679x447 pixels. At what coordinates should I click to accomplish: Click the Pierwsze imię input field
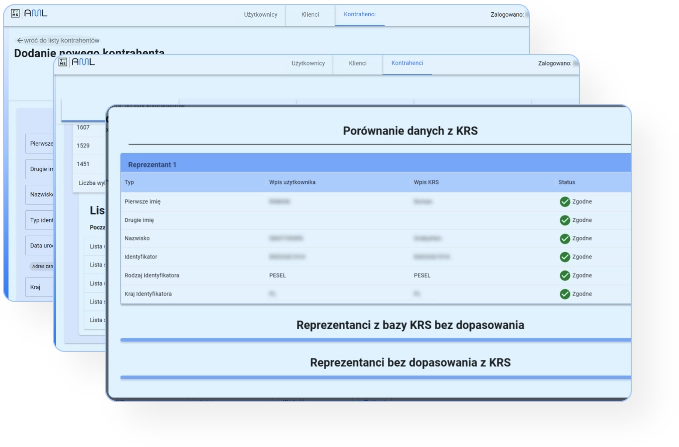[40, 143]
